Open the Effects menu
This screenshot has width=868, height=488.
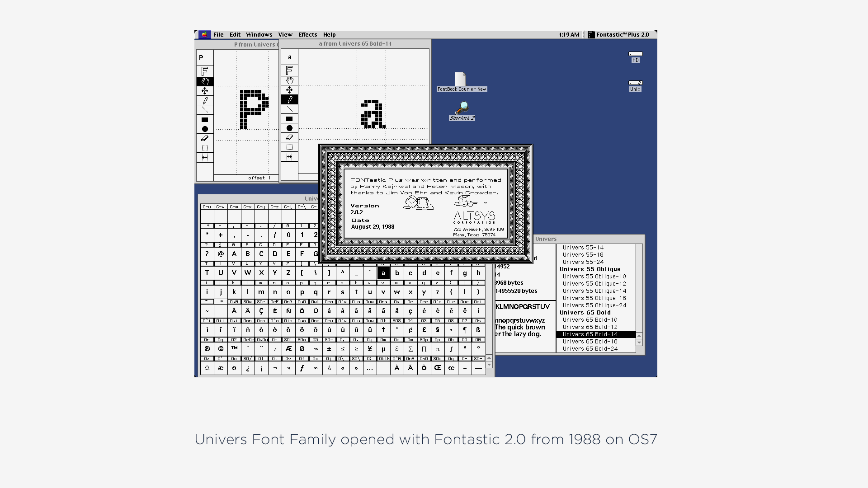click(x=307, y=35)
